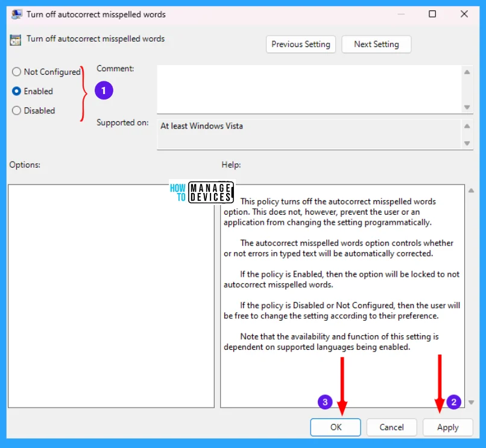The height and width of the screenshot is (448, 486).
Task: Minimize the policy dialog window
Action: (x=401, y=14)
